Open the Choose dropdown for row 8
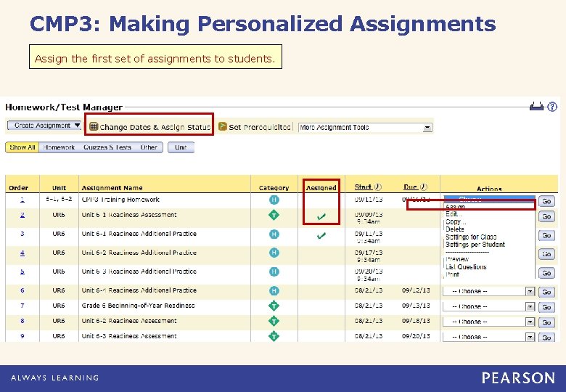The height and width of the screenshot is (392, 566). click(488, 322)
